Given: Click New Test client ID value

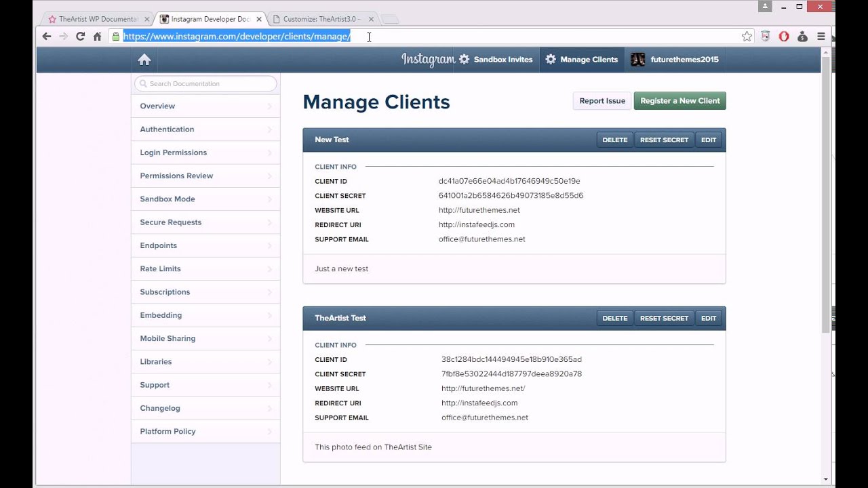Looking at the screenshot, I should (x=509, y=181).
